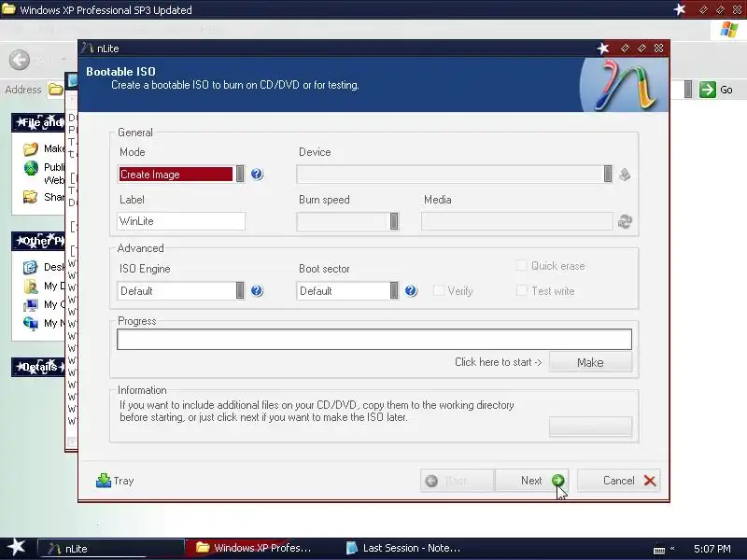The width and height of the screenshot is (747, 560).
Task: Click the Windows flag logo in Explorer
Action: pos(729,29)
